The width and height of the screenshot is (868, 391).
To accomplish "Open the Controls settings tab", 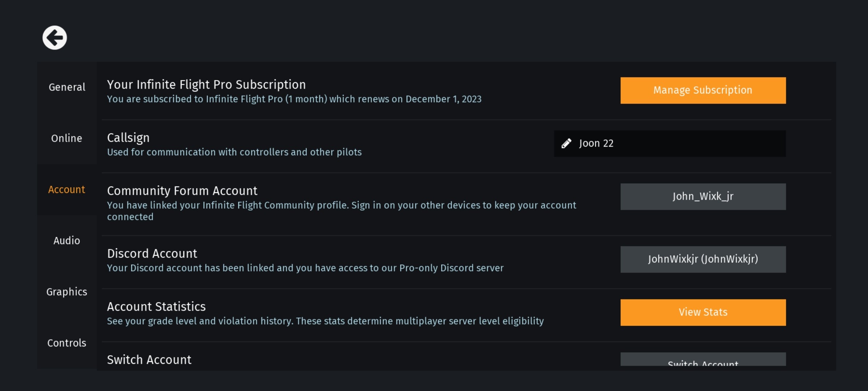I will 67,343.
